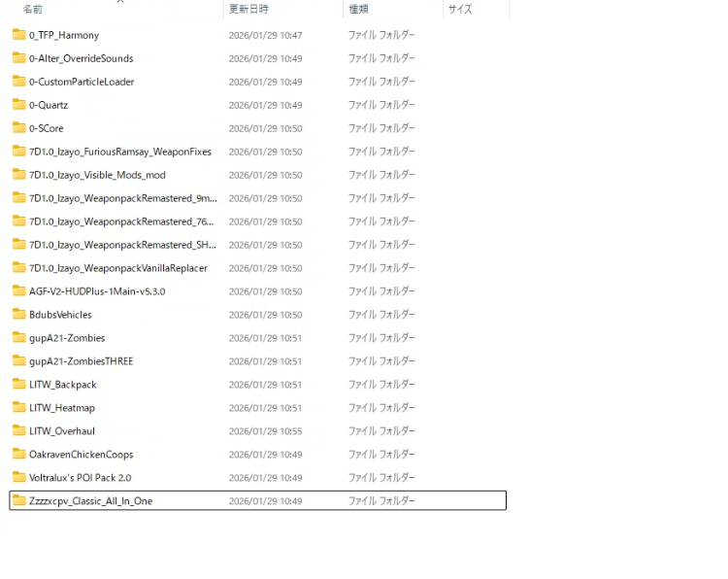Click the 0-SCore folder icon

pos(19,128)
